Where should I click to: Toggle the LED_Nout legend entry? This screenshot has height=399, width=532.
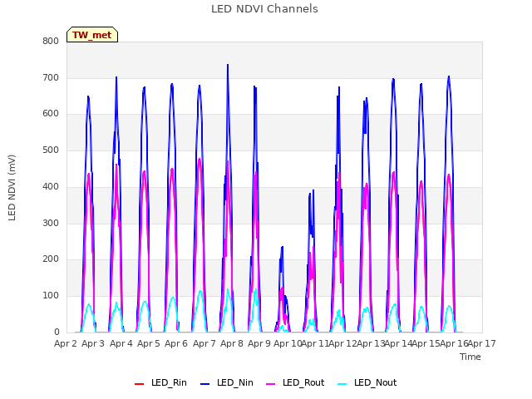367,382
